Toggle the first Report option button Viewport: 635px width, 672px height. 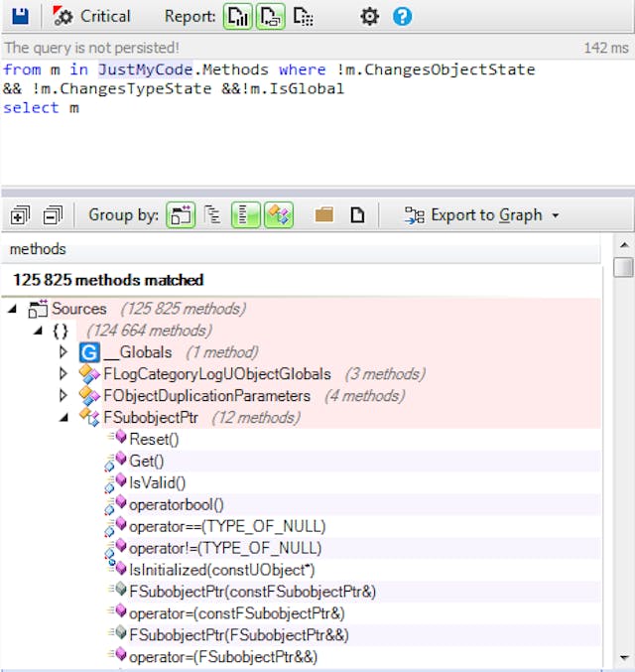238,16
